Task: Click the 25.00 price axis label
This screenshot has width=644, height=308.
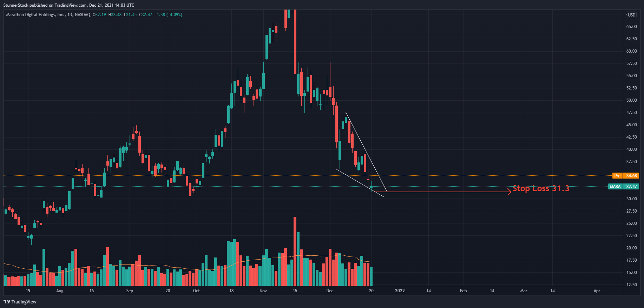Action: pos(631,223)
